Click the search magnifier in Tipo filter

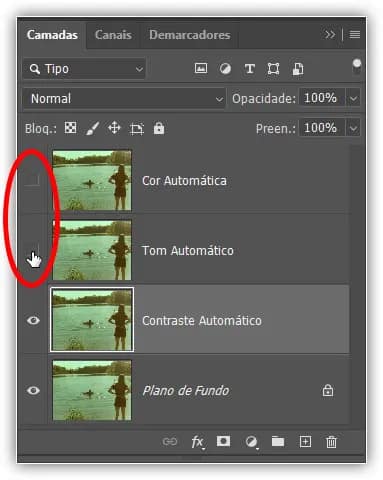click(x=34, y=69)
